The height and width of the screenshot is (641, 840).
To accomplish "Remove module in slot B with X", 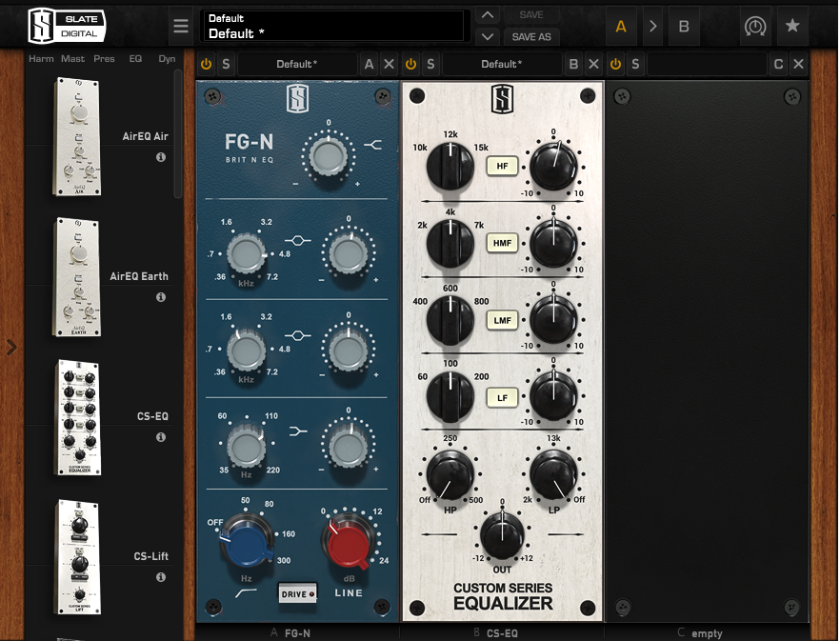I will click(x=593, y=65).
